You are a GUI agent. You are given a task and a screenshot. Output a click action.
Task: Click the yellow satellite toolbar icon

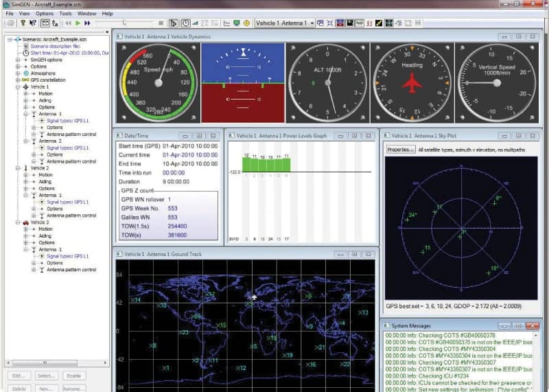pos(379,23)
